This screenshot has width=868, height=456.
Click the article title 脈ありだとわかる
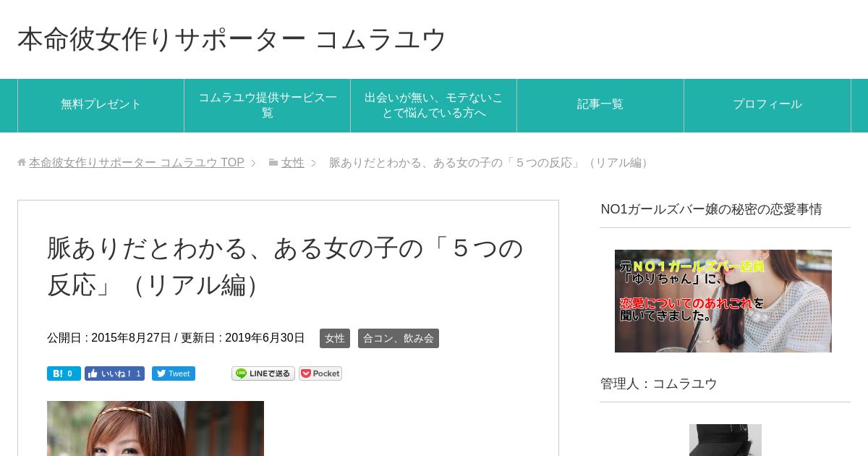point(286,266)
